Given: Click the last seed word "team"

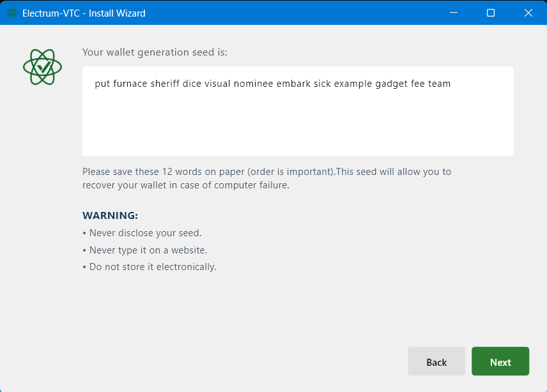Looking at the screenshot, I should (x=439, y=84).
